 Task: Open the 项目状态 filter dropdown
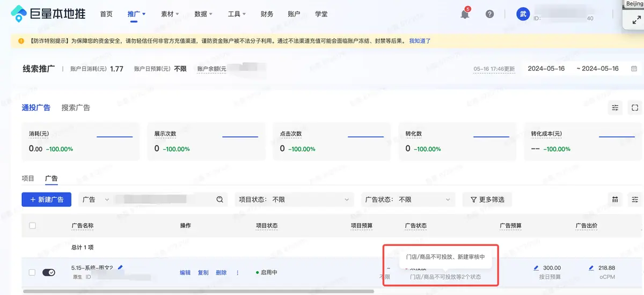[x=294, y=200]
